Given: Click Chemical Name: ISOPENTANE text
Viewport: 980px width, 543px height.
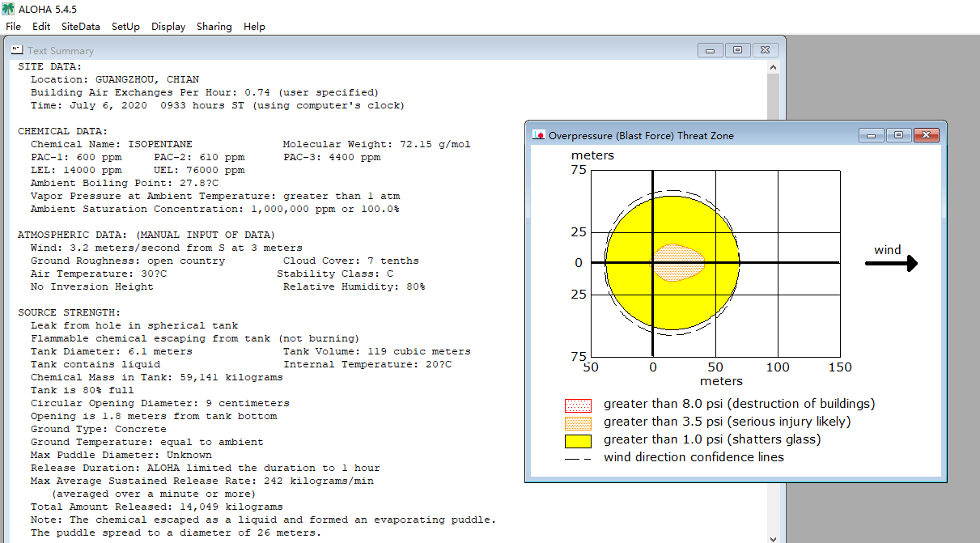Looking at the screenshot, I should (x=112, y=144).
